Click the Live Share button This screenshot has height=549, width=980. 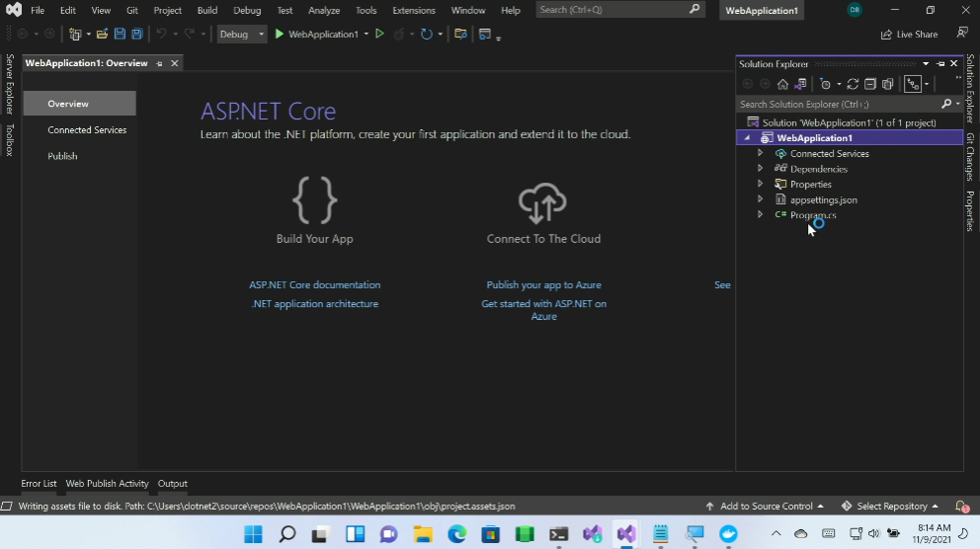(909, 35)
